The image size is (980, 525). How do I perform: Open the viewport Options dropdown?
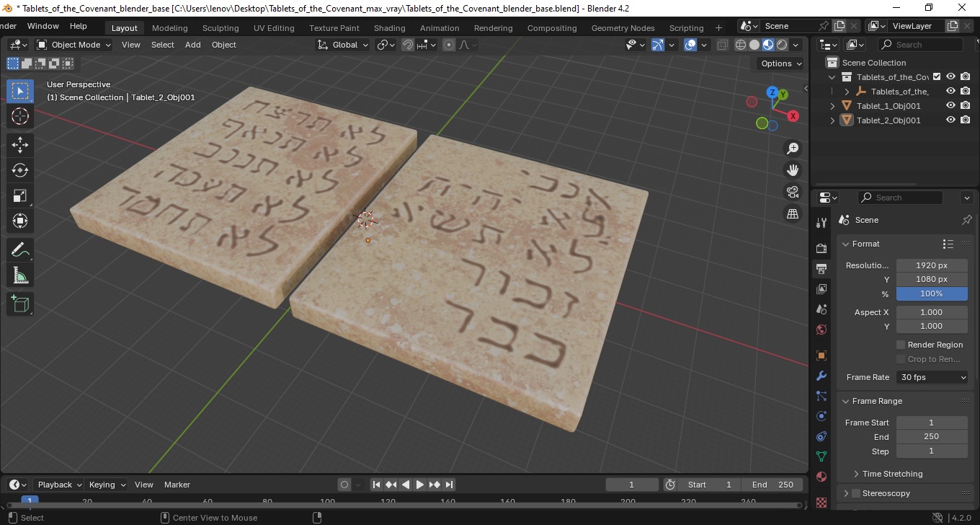coord(781,63)
